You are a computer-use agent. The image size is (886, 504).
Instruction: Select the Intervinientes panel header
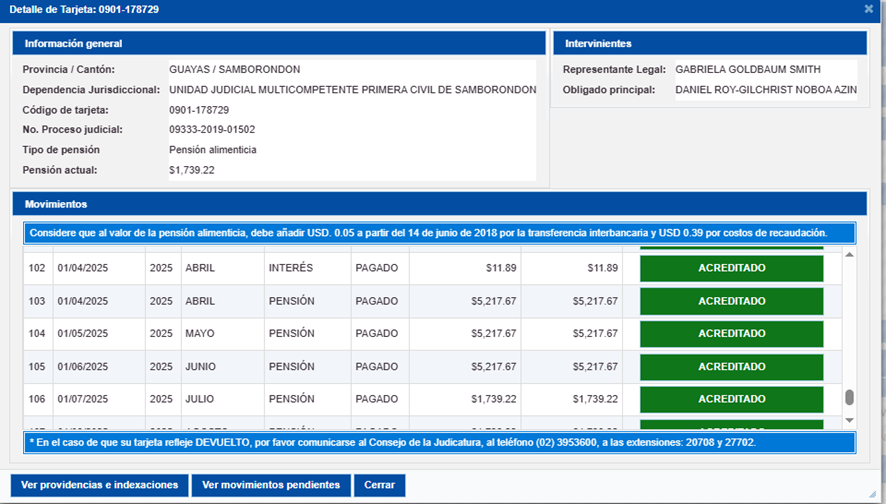click(709, 44)
